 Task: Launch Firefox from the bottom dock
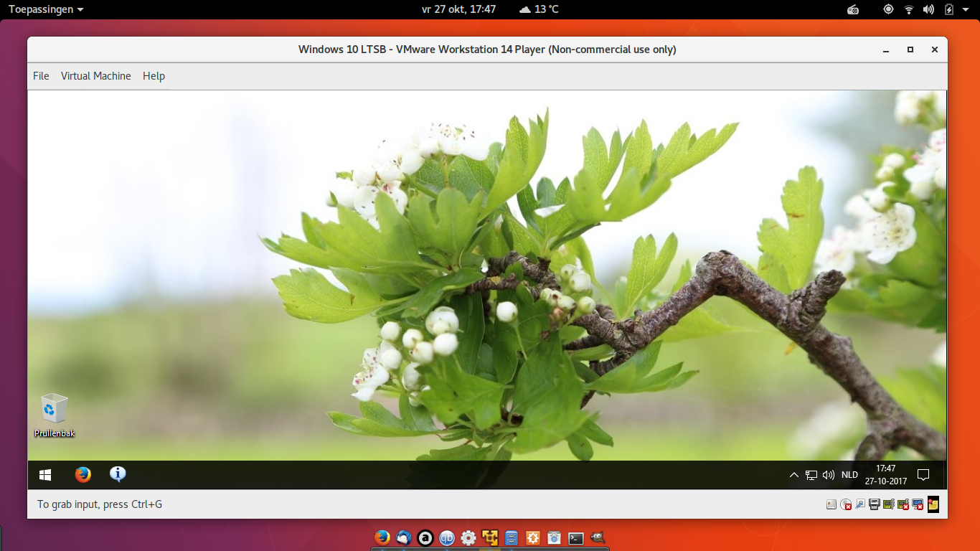(382, 537)
